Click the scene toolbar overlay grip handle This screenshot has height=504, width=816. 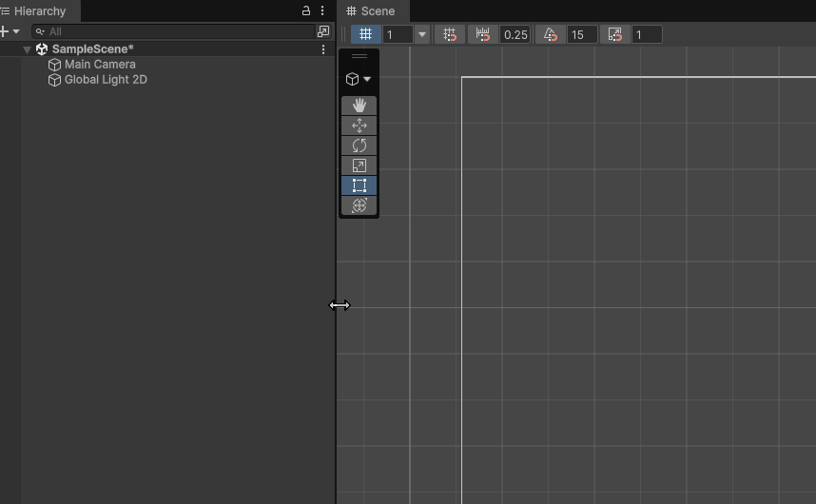click(x=343, y=35)
